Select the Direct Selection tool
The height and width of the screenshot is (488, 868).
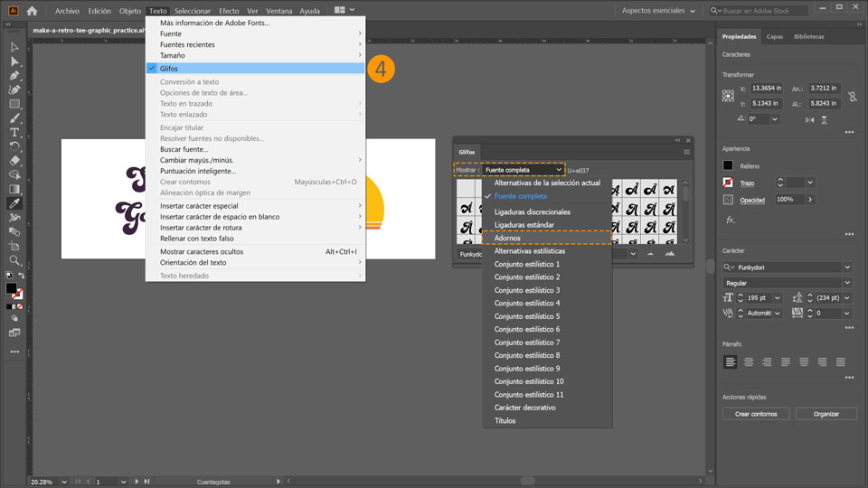click(x=14, y=61)
